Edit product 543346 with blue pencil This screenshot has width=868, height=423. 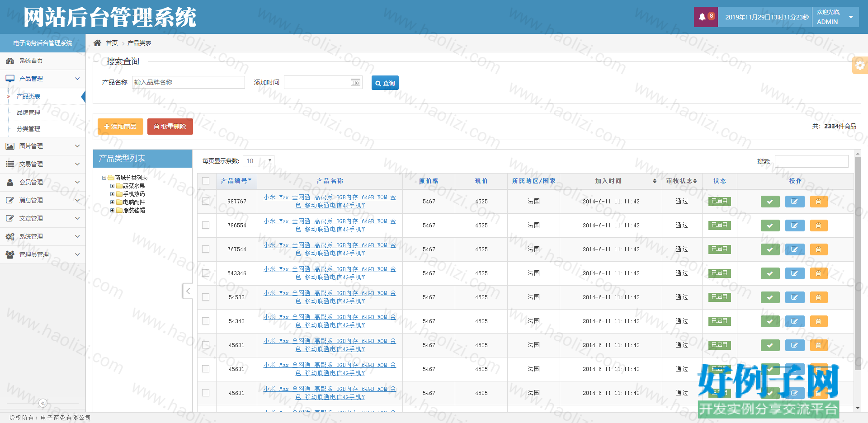tap(795, 273)
